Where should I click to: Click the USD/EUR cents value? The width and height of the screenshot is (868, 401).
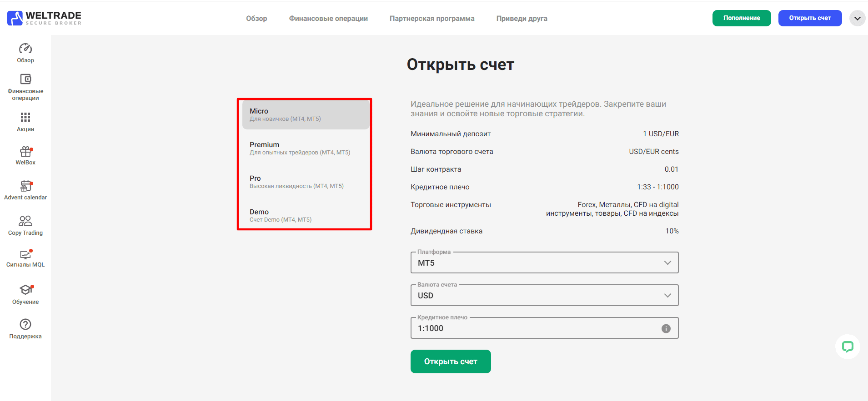pyautogui.click(x=654, y=152)
